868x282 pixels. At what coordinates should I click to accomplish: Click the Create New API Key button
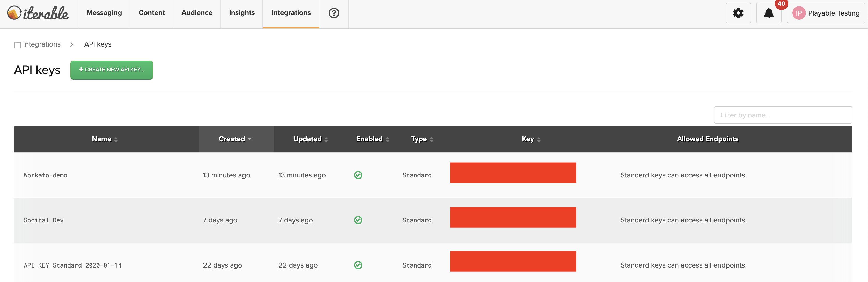pyautogui.click(x=112, y=70)
